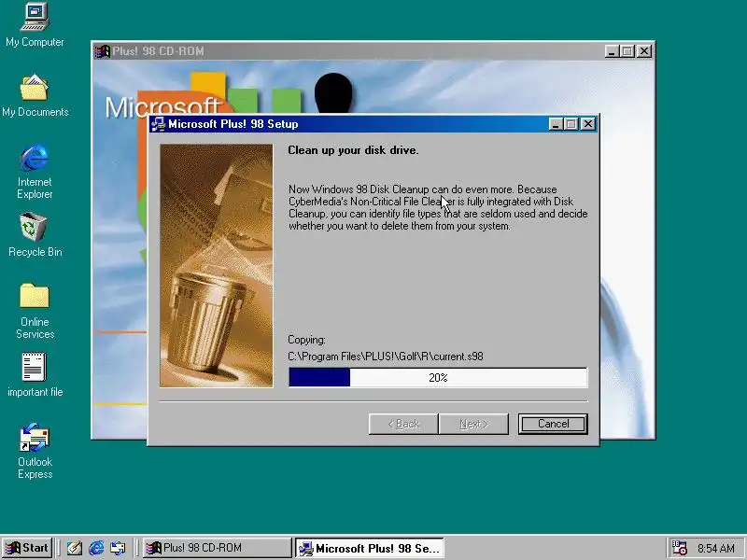Image resolution: width=747 pixels, height=560 pixels.
Task: Click Show Desktop quick launch icon
Action: (75, 548)
